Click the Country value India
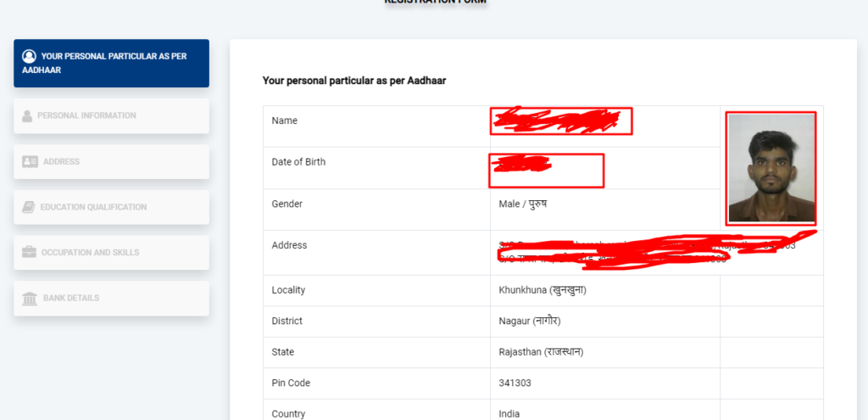Viewport: 868px width, 420px height. coord(509,414)
